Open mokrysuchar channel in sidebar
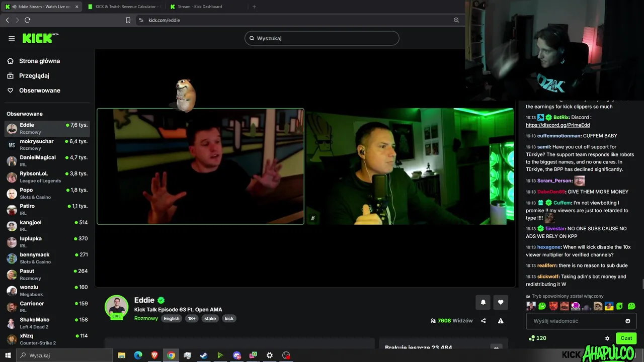644x362 pixels. 47,145
